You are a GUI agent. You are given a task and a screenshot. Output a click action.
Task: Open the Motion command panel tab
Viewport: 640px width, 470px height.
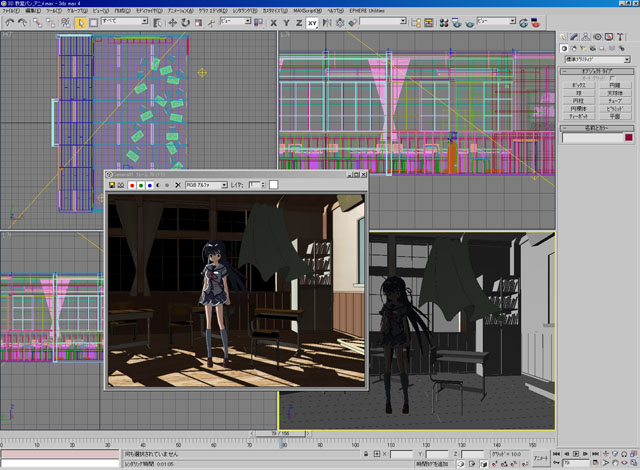(597, 37)
